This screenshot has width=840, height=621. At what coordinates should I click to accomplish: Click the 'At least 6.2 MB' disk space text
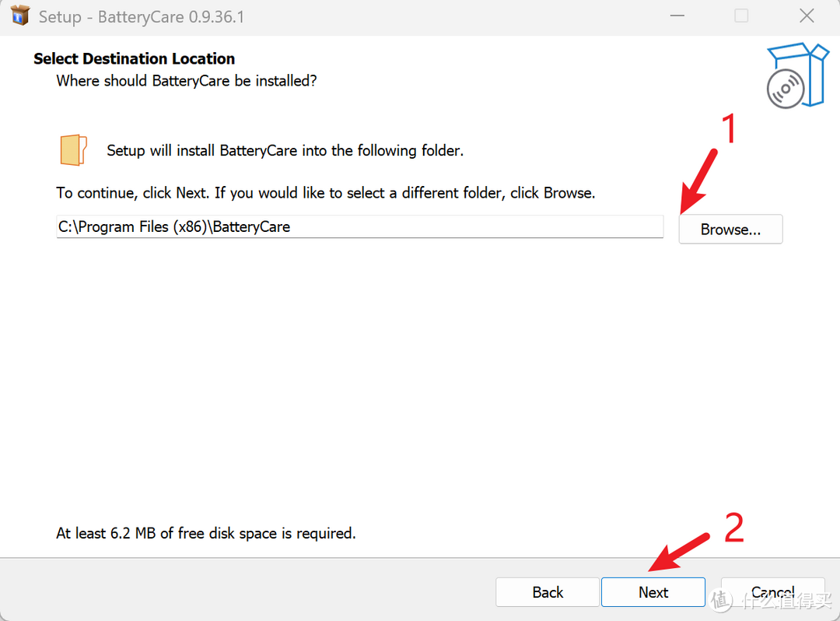tap(205, 533)
